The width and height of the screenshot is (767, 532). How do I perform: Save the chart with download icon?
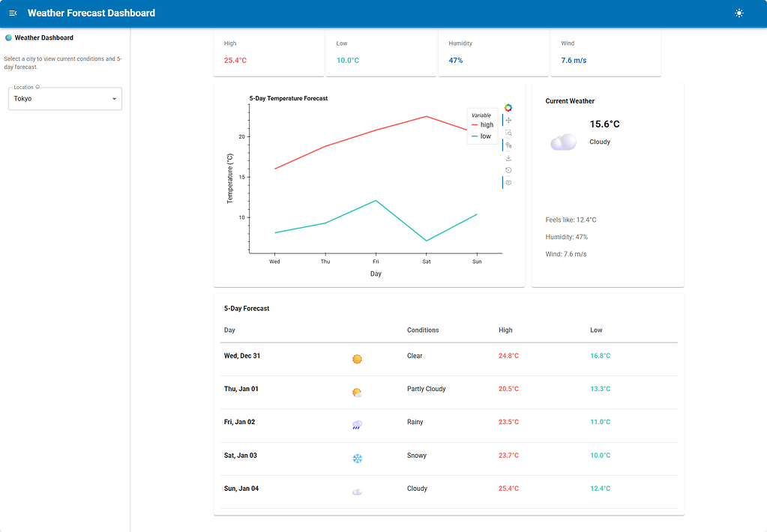508,158
